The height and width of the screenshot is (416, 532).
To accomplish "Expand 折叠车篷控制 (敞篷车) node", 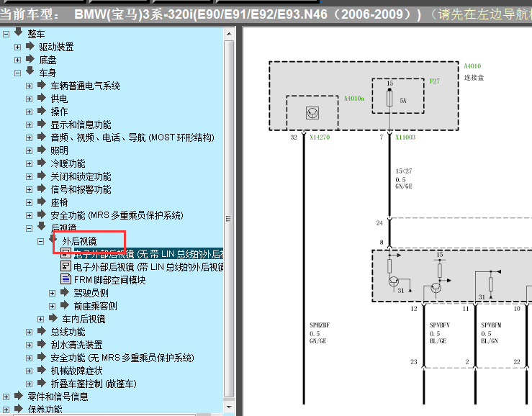I will [30, 384].
